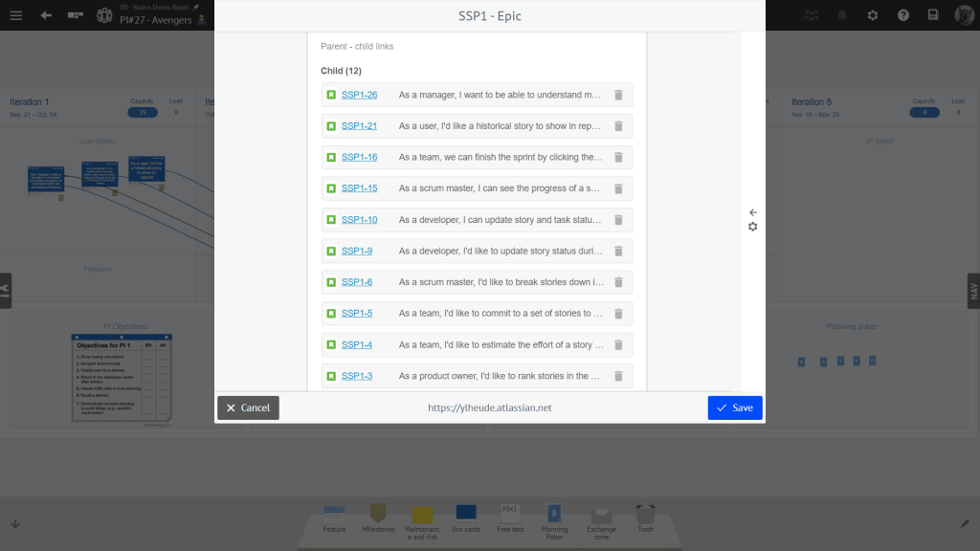
Task: Select the Milestones tool
Action: coord(378,517)
